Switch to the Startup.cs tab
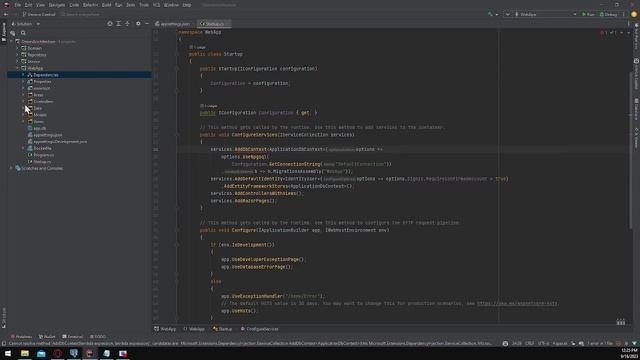The image size is (640, 360). (214, 24)
